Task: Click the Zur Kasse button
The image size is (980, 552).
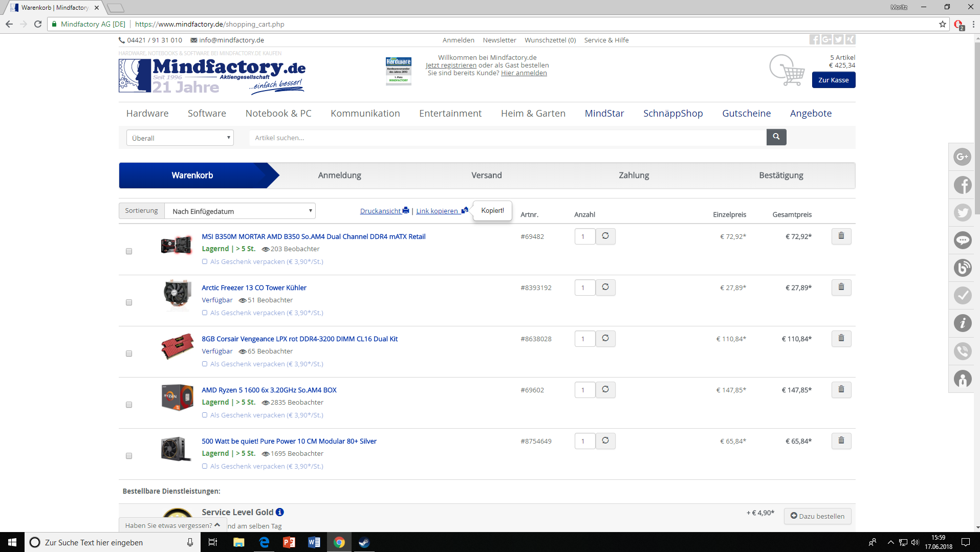Action: click(834, 80)
